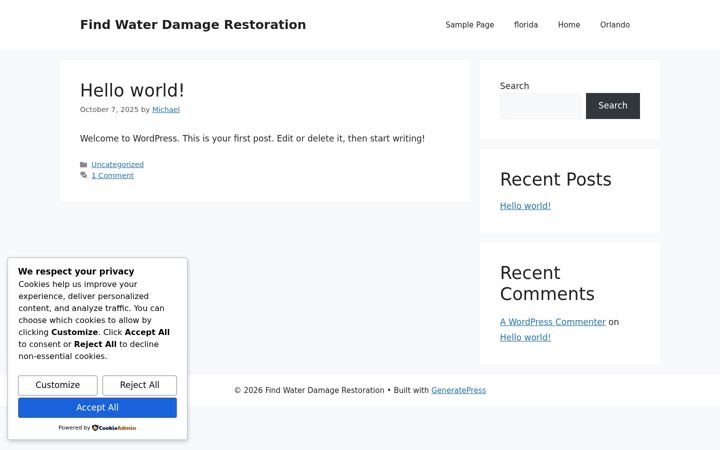Click the CookieAdmin logo in cookie banner

[x=114, y=428]
